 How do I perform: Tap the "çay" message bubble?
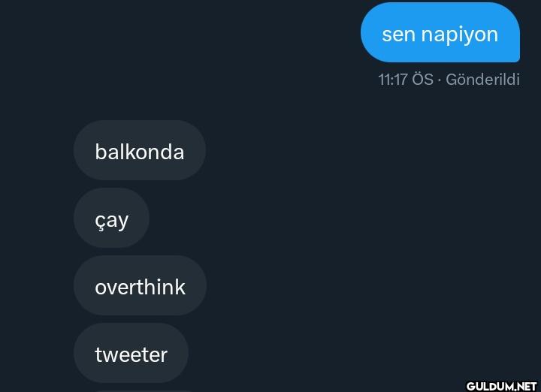[111, 218]
